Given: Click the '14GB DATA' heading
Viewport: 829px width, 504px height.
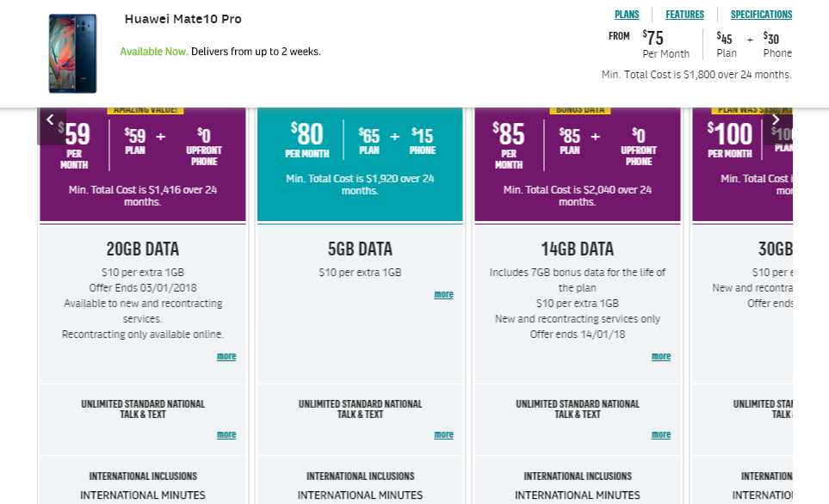Looking at the screenshot, I should coord(578,249).
